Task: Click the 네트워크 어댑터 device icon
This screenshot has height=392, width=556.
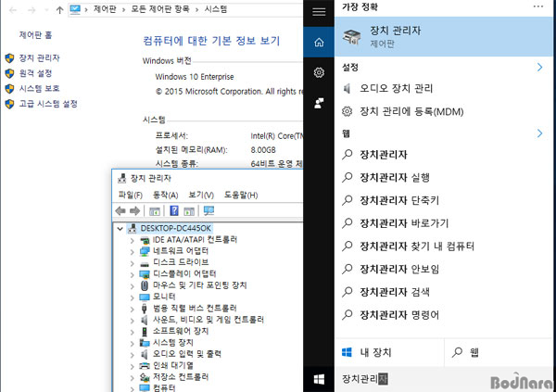Action: (x=145, y=251)
